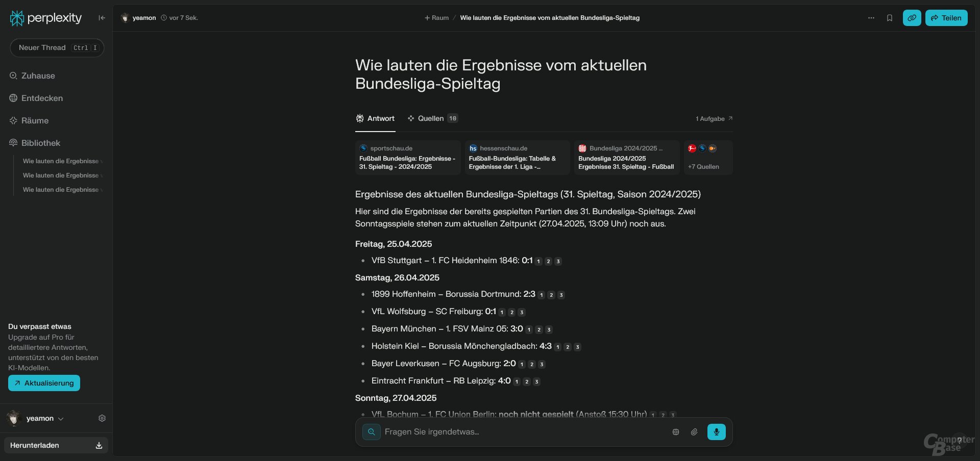Viewport: 980px width, 461px height.
Task: Start voice input with microphone button
Action: 717,432
